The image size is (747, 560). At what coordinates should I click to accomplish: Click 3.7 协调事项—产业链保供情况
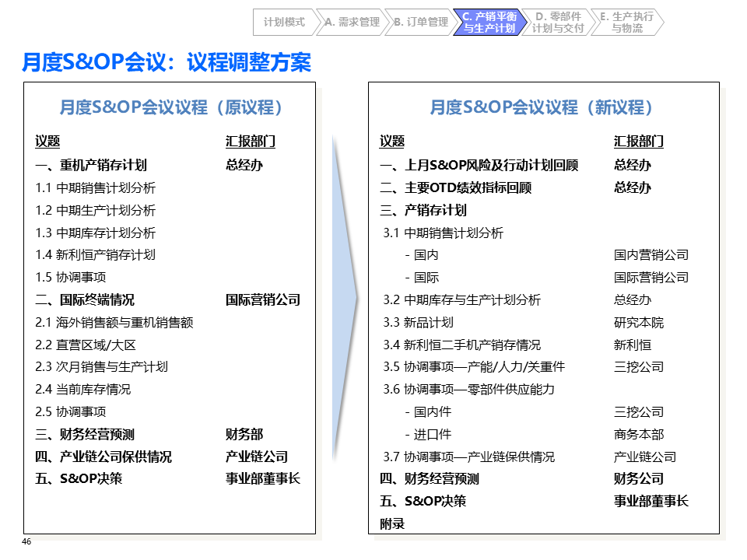point(468,457)
